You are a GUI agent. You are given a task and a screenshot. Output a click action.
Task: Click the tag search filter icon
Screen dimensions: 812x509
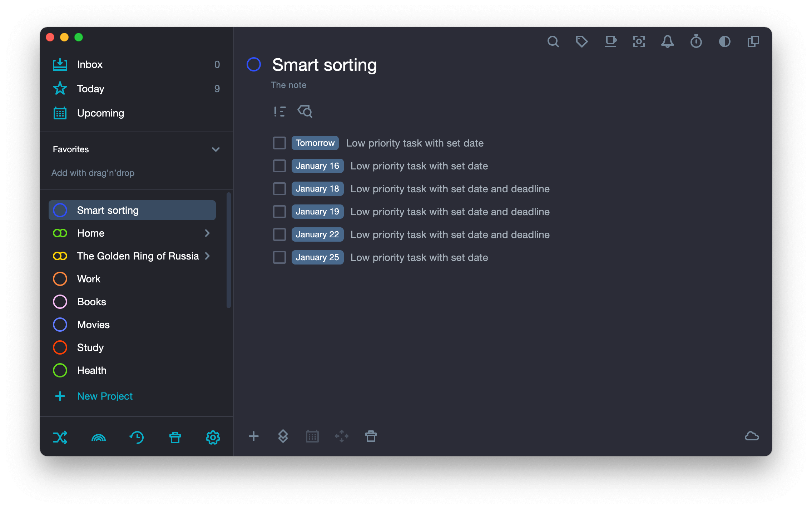pyautogui.click(x=305, y=112)
